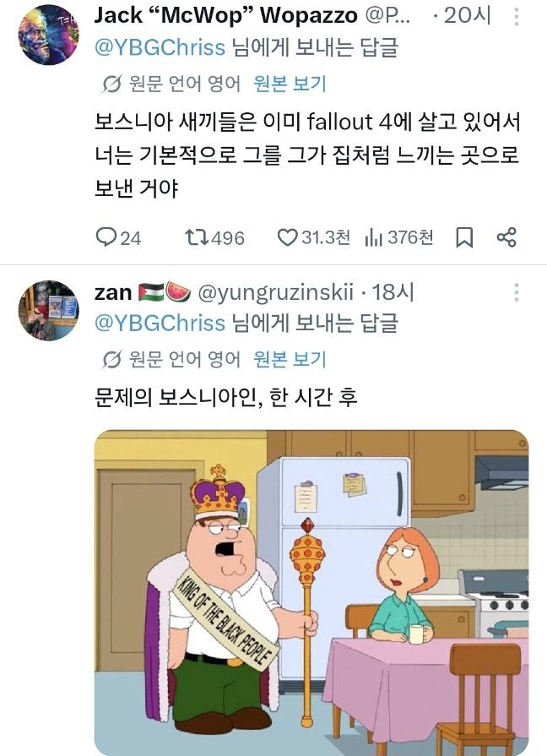Open Jack McWop's profile avatar
The height and width of the screenshot is (756, 547).
point(49,35)
